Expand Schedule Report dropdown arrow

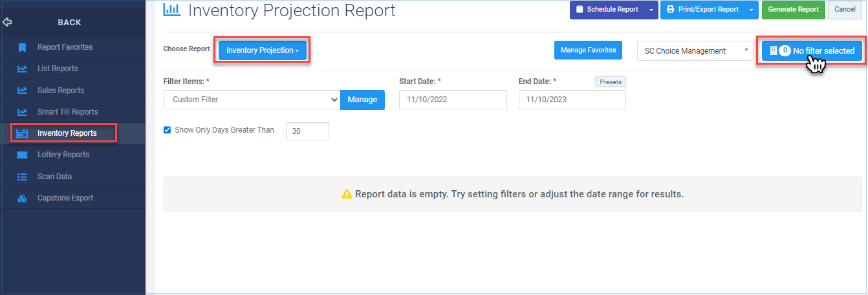(651, 10)
